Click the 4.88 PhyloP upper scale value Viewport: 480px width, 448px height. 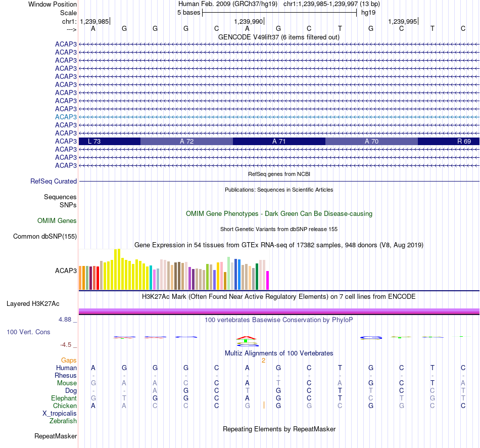(x=65, y=319)
